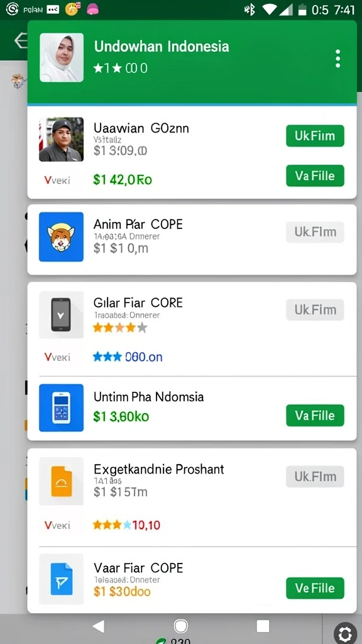Tap the Android recent apps square button
Viewport: 362px width, 644px height.
click(x=263, y=626)
